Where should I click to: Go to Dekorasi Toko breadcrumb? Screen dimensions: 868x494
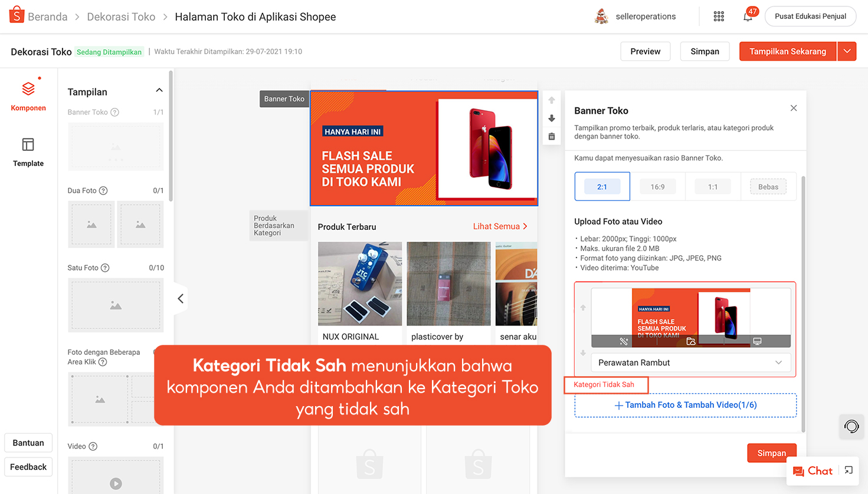121,17
